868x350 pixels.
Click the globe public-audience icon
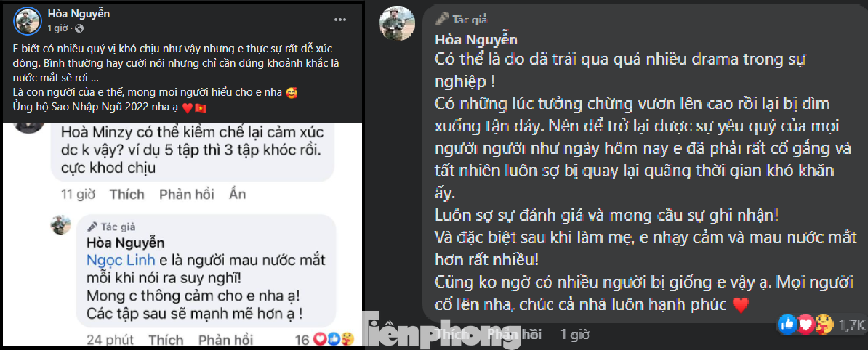[x=79, y=28]
